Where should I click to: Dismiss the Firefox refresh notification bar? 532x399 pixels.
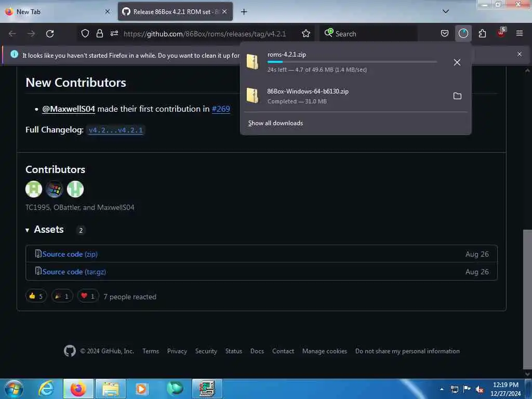point(519,54)
